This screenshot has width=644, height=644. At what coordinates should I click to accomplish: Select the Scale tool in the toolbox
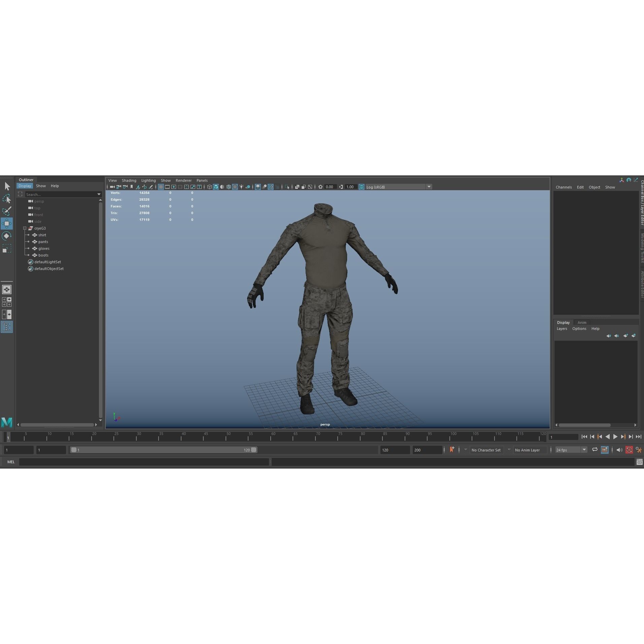click(x=7, y=248)
